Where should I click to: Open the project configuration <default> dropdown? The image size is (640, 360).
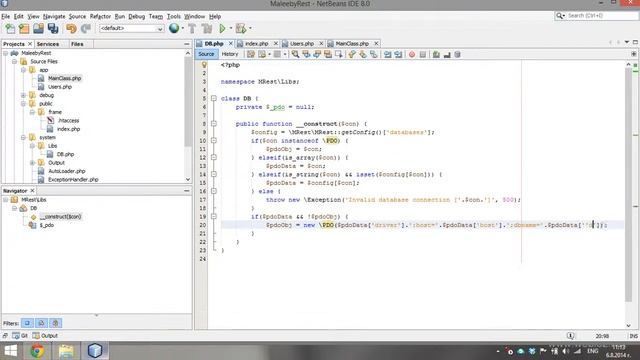pyautogui.click(x=131, y=29)
